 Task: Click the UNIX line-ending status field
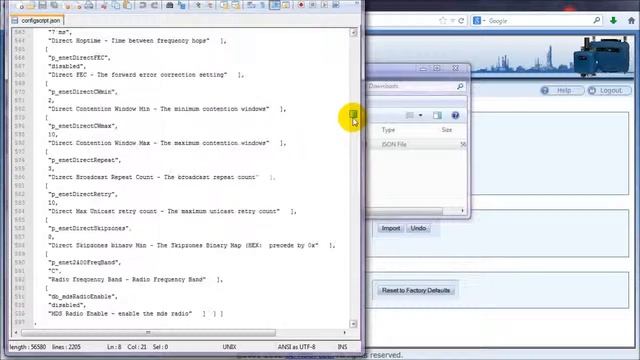[x=229, y=347]
